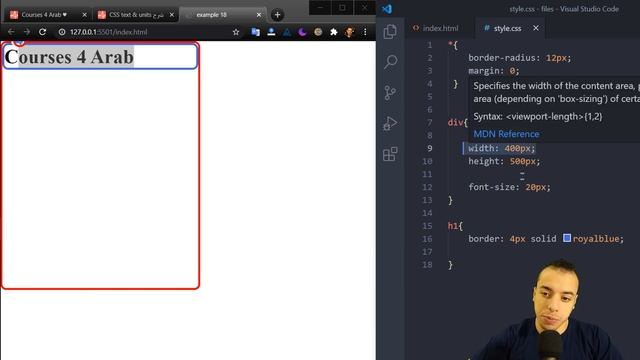Open the VS Code Search panel
The image size is (640, 360).
tap(390, 62)
